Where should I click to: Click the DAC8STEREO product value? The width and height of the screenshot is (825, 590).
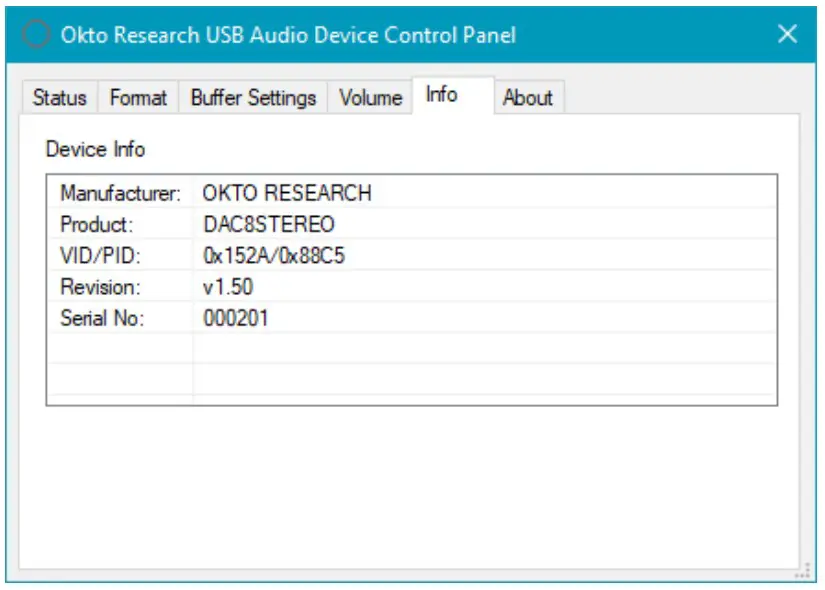pos(268,225)
